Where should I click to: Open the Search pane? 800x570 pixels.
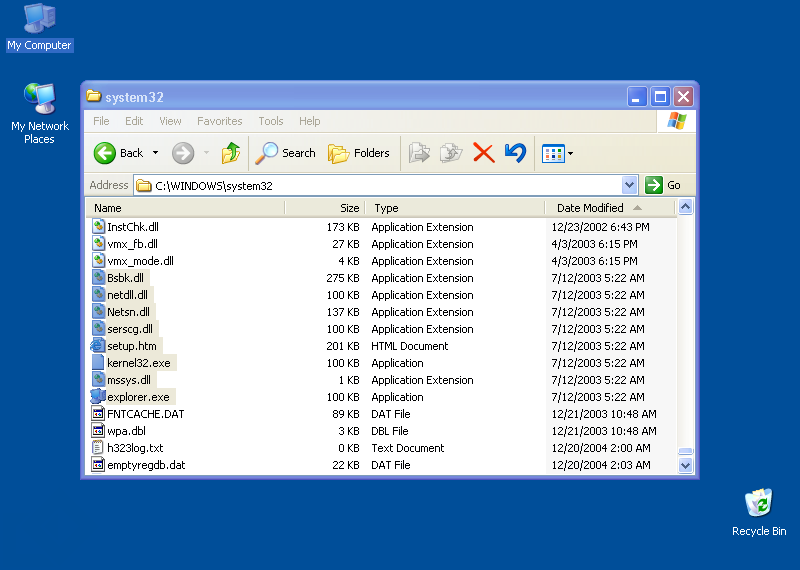coord(285,153)
